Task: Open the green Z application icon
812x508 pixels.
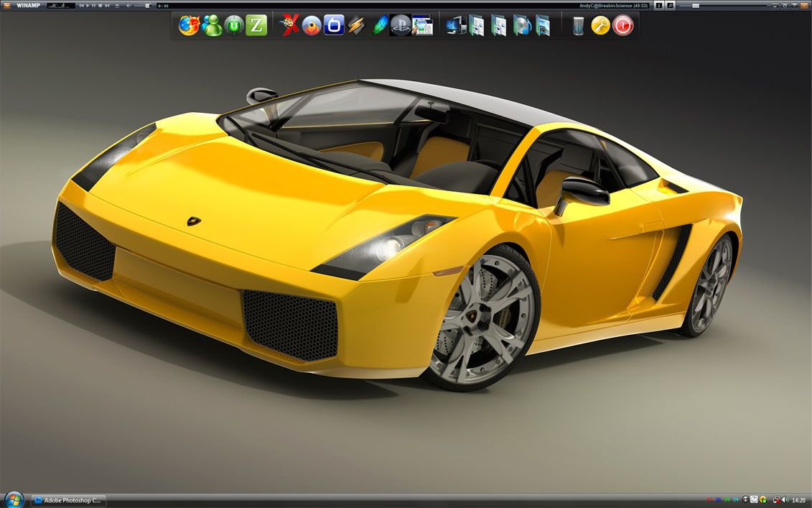Action: (x=256, y=25)
